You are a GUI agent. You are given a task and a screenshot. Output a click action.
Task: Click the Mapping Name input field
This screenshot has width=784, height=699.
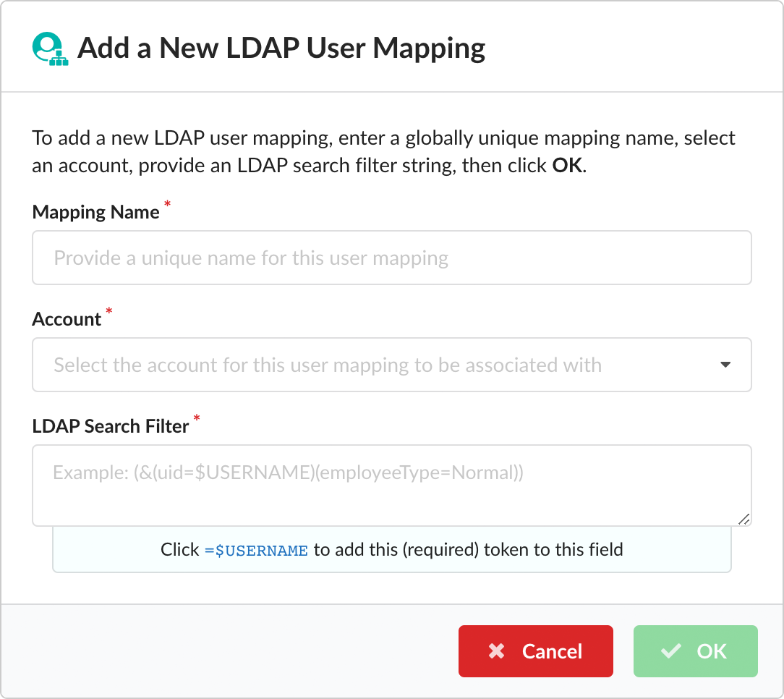(391, 258)
